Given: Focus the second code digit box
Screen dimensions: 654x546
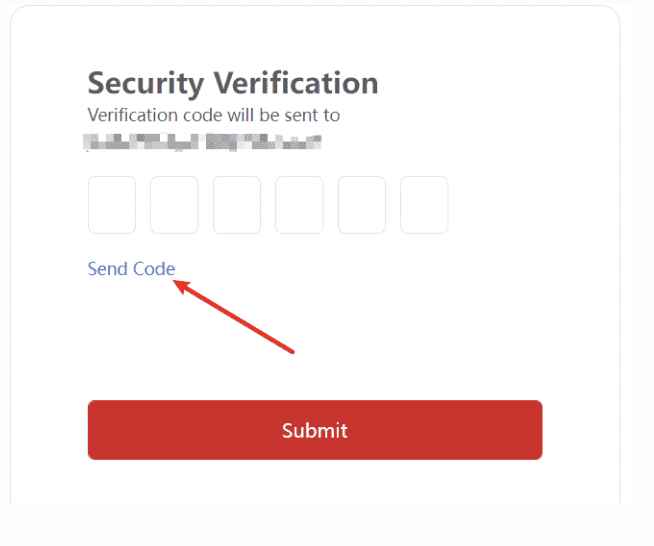Looking at the screenshot, I should click(174, 205).
